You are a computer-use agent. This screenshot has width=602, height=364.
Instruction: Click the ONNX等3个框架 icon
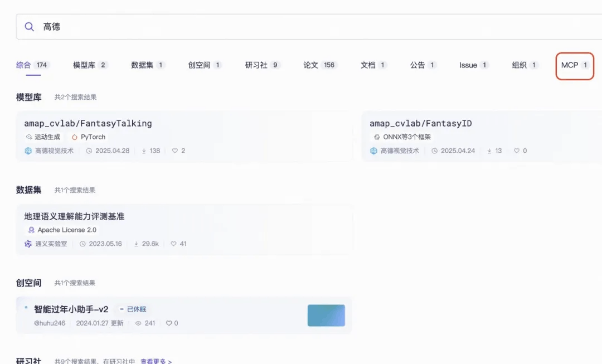click(377, 137)
